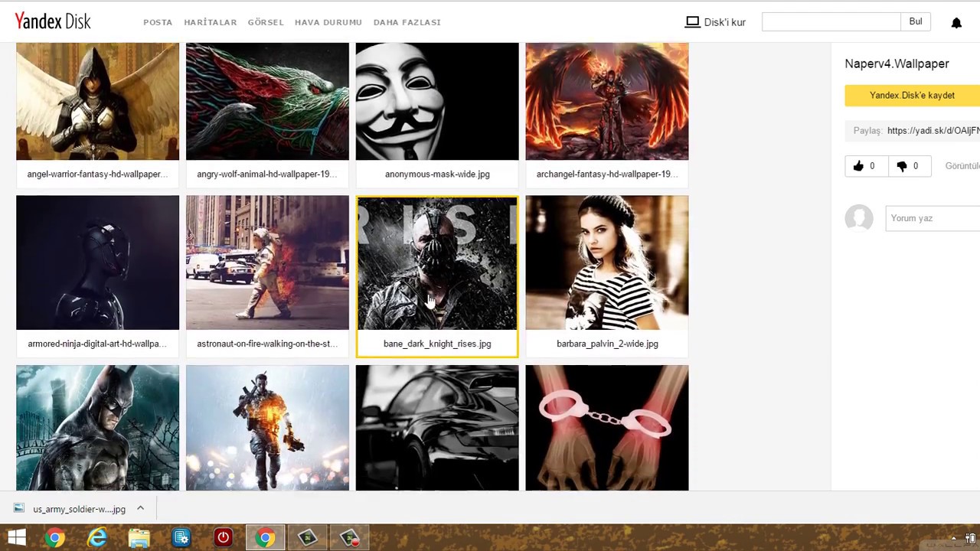Select anonymous-mask-wide.jpg thumbnail

[x=437, y=101]
